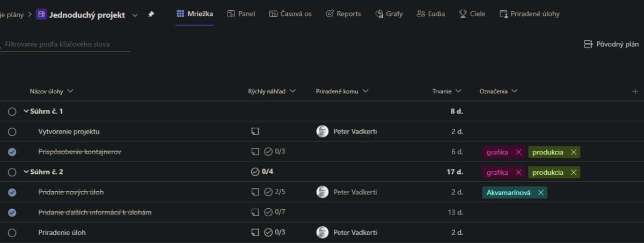Click the Pôvodný plán button
This screenshot has height=243, width=644.
tap(611, 44)
